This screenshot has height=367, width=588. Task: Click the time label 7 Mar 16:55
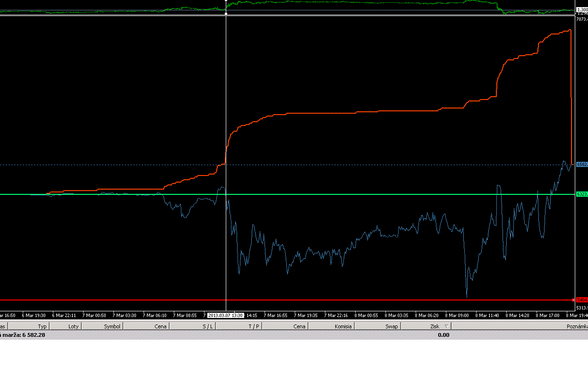pos(276,315)
